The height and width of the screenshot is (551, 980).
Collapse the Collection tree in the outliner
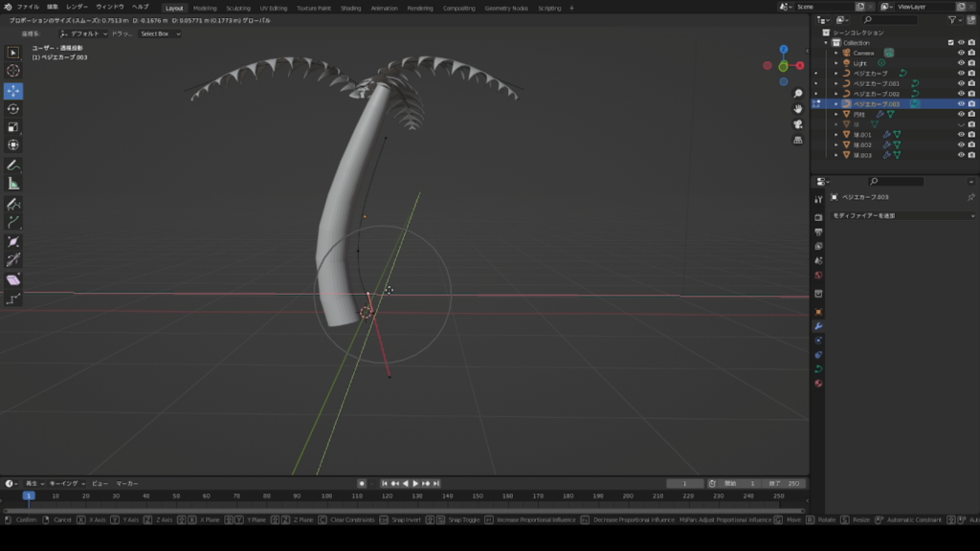tap(826, 42)
